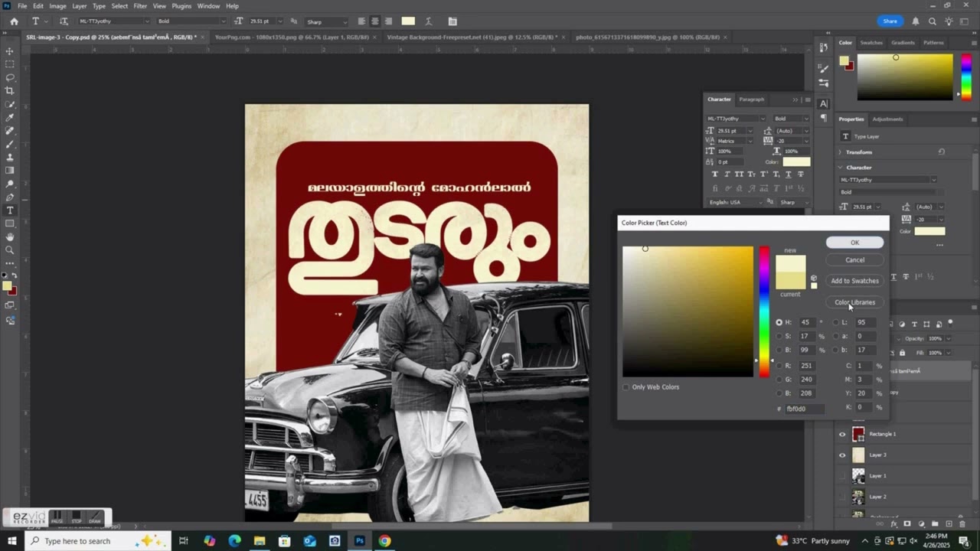The width and height of the screenshot is (980, 551).
Task: Select the Clone Stamp tool
Action: point(10,157)
